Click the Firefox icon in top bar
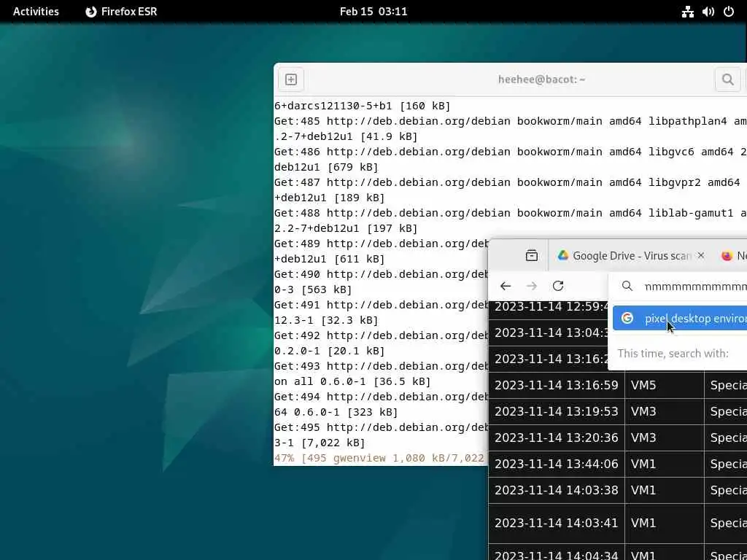This screenshot has height=560, width=747. 91,12
